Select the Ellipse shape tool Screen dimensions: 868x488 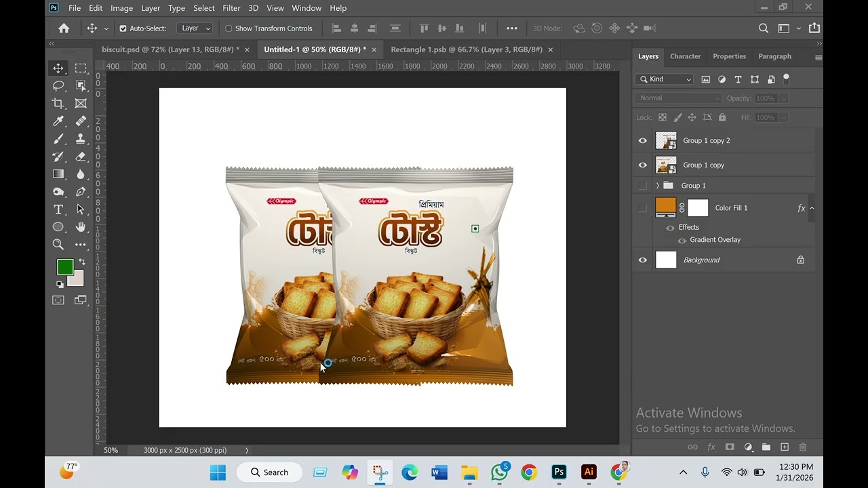click(58, 227)
